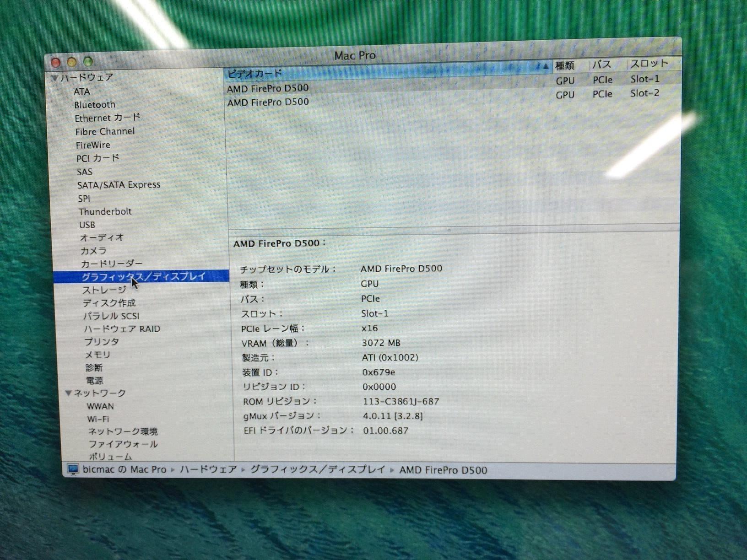Open Thunderbolt in the hardware sidebar
This screenshot has height=560, width=747.
(x=105, y=211)
